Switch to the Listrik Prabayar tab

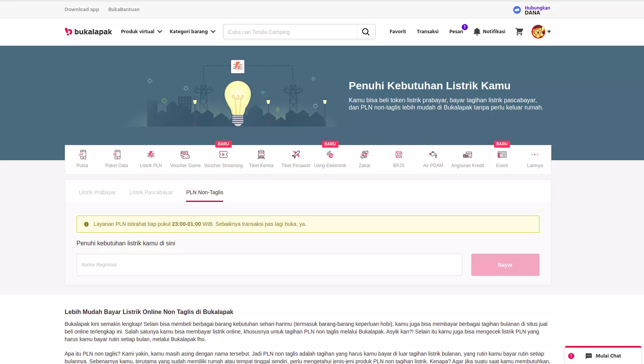pyautogui.click(x=97, y=192)
